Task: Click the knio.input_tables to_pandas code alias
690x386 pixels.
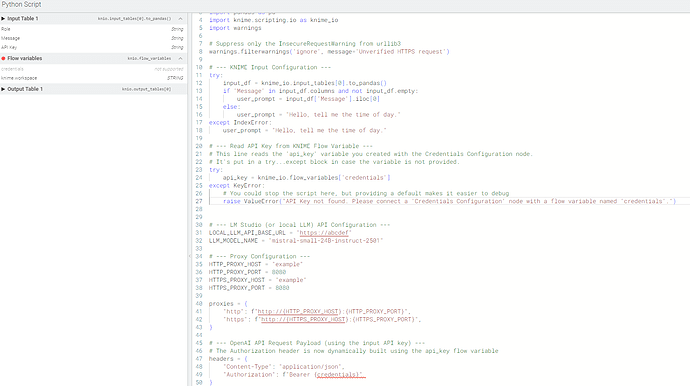Action: point(134,18)
